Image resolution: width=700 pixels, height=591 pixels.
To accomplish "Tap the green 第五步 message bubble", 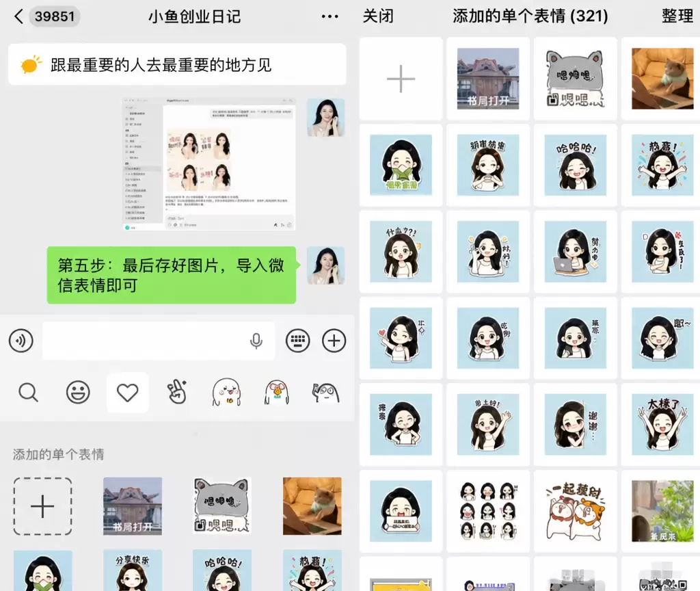I will 172,275.
